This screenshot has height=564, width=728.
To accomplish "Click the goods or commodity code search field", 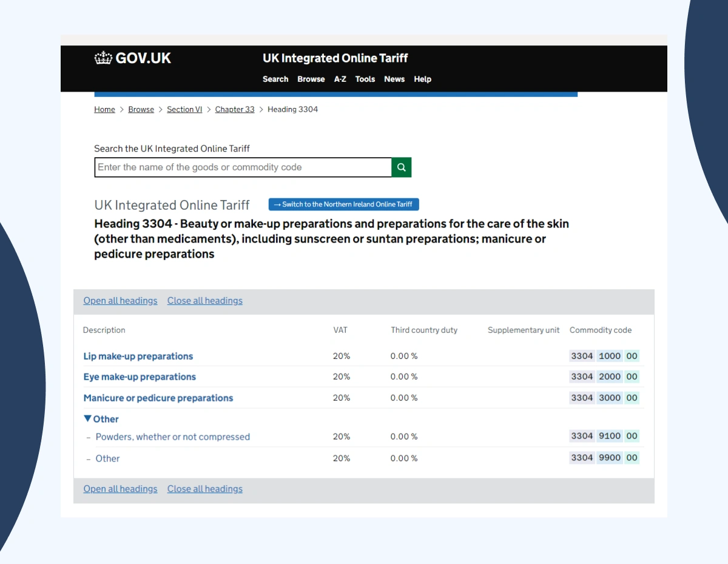I will [243, 167].
